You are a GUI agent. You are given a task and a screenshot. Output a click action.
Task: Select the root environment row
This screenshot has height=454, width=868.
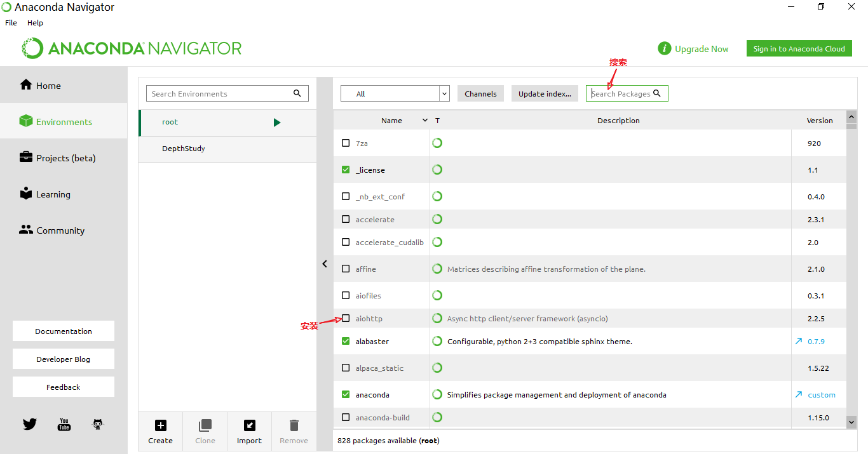click(227, 123)
